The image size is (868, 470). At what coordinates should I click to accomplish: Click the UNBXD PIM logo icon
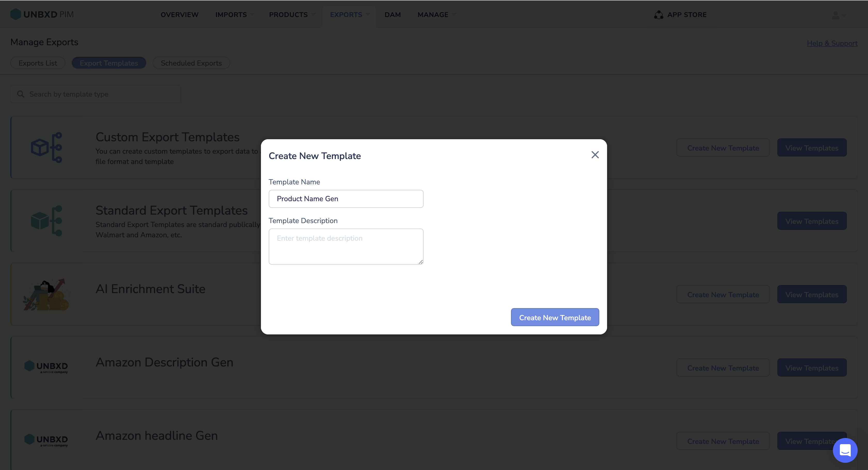point(16,14)
